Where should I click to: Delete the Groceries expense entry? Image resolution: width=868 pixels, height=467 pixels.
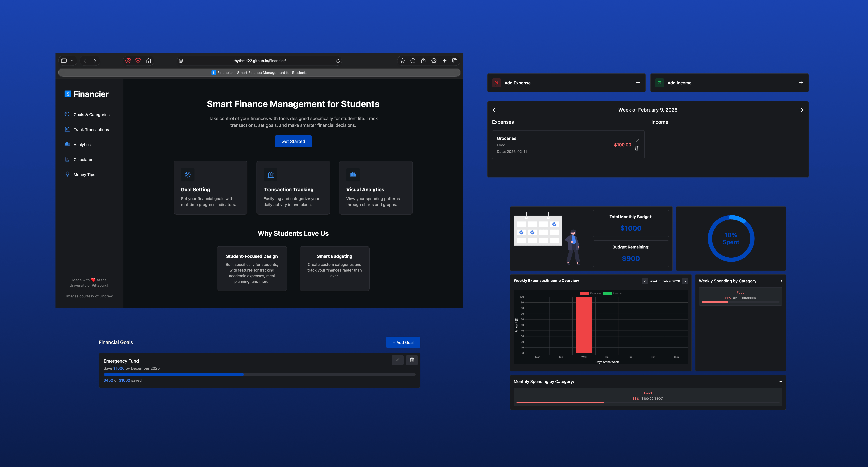click(637, 148)
